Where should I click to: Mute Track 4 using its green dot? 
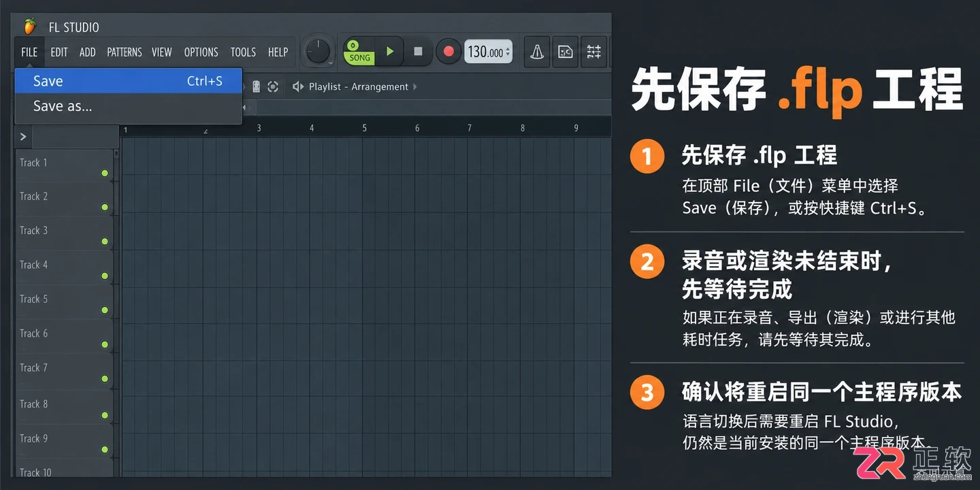click(105, 276)
